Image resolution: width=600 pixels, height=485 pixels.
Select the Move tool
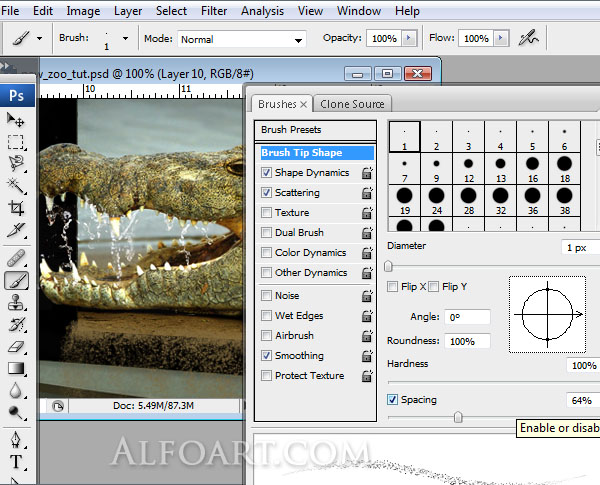pos(16,120)
